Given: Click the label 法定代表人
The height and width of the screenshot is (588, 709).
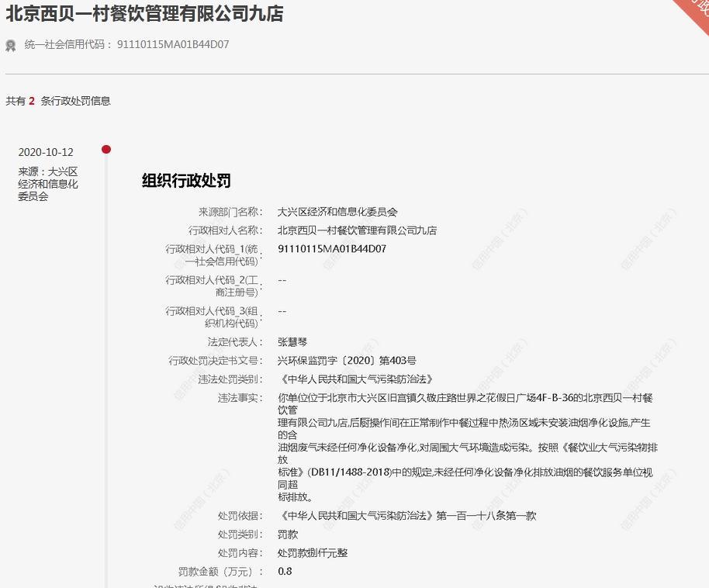Looking at the screenshot, I should [235, 342].
